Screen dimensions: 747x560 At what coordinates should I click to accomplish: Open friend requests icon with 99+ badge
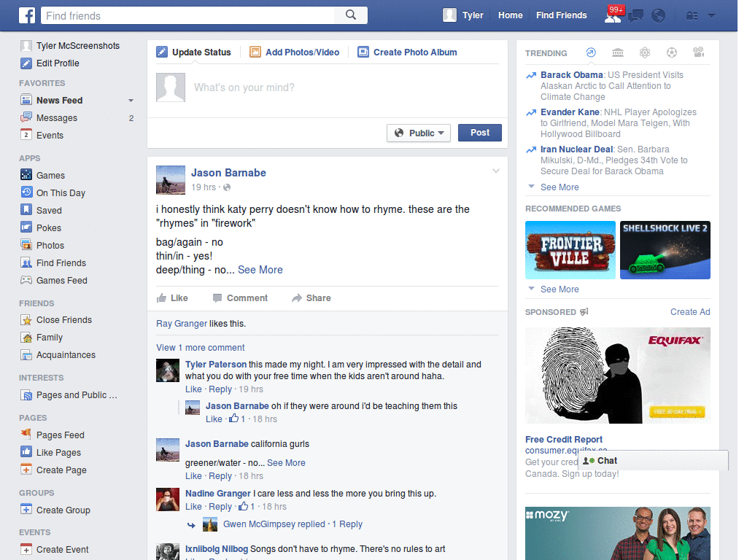point(614,15)
